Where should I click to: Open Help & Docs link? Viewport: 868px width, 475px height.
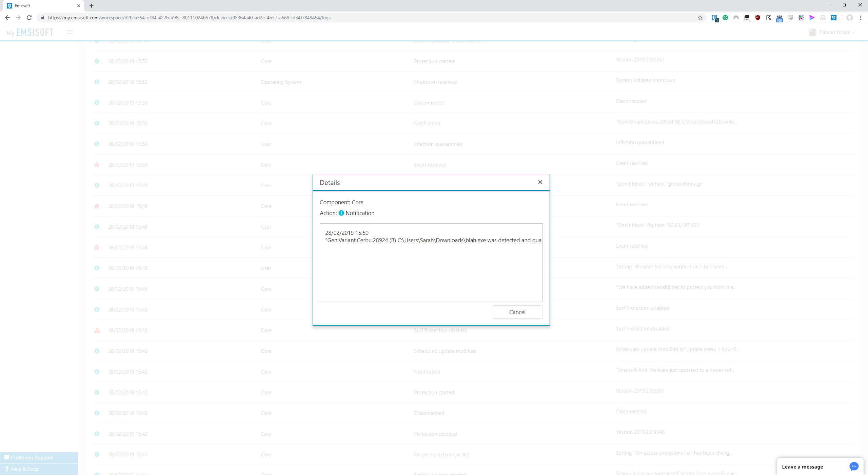25,469
